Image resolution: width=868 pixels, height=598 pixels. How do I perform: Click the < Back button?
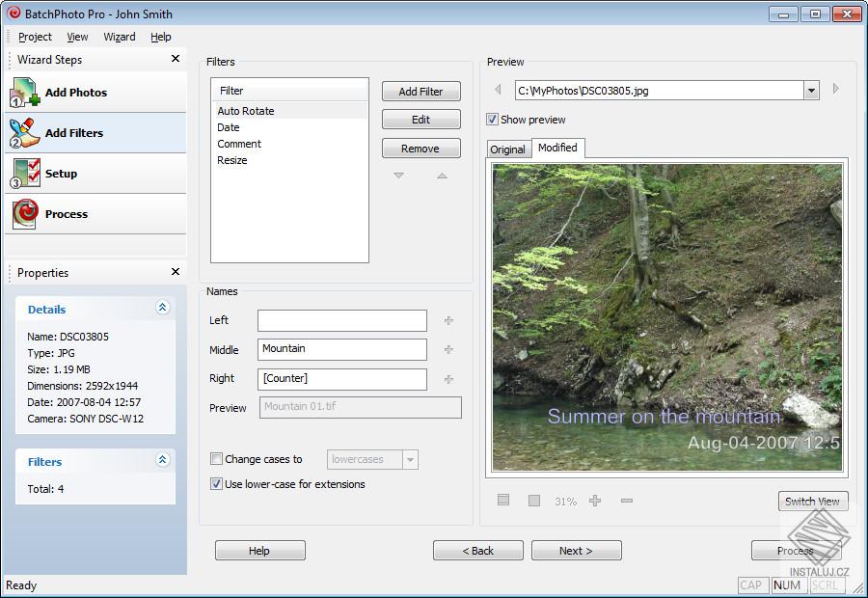pos(477,551)
